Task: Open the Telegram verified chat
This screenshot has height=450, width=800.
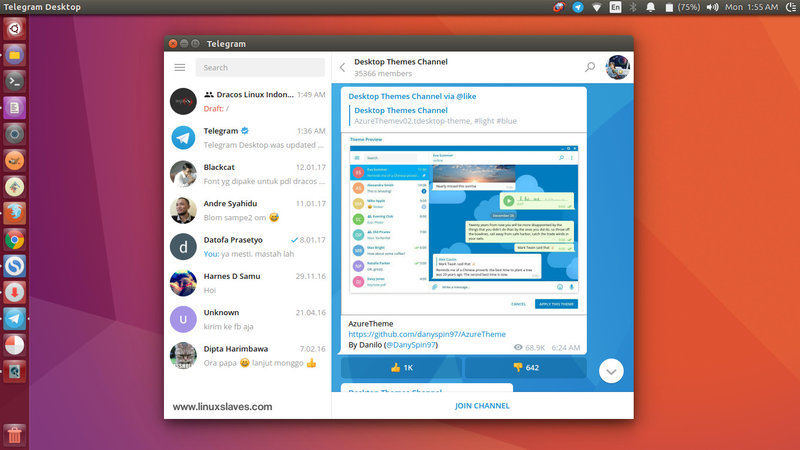Action: [247, 138]
